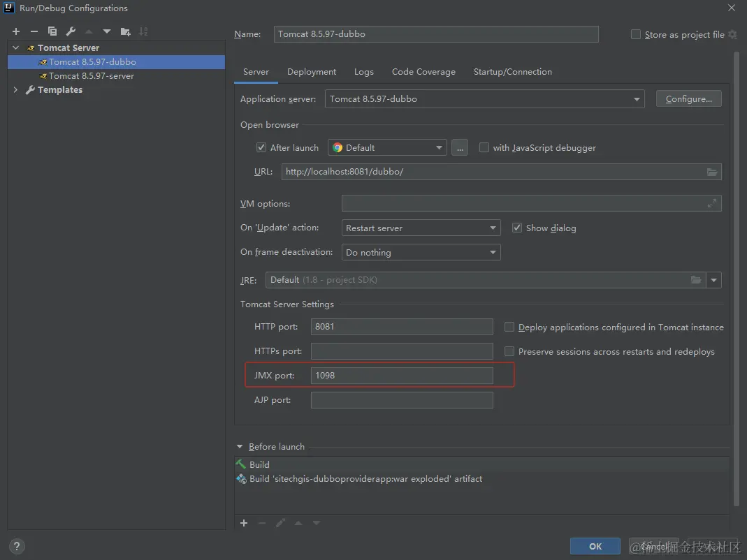The height and width of the screenshot is (560, 747).
Task: Click the Name input field
Action: pos(436,34)
